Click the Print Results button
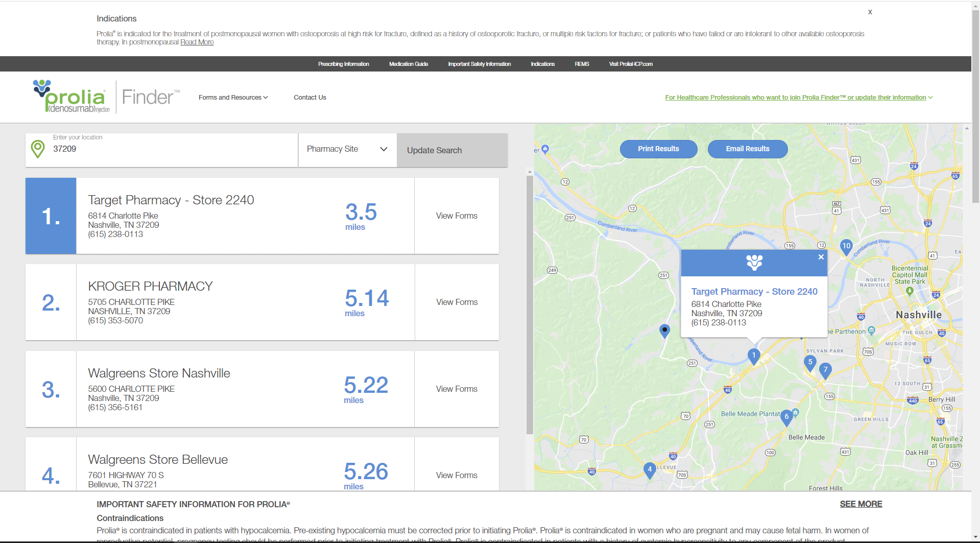The image size is (980, 543). [658, 149]
